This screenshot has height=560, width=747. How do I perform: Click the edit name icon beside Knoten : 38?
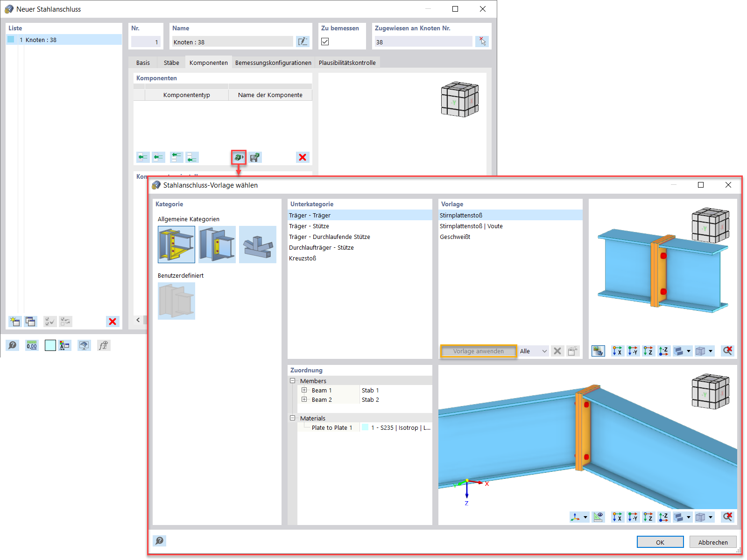pos(303,42)
